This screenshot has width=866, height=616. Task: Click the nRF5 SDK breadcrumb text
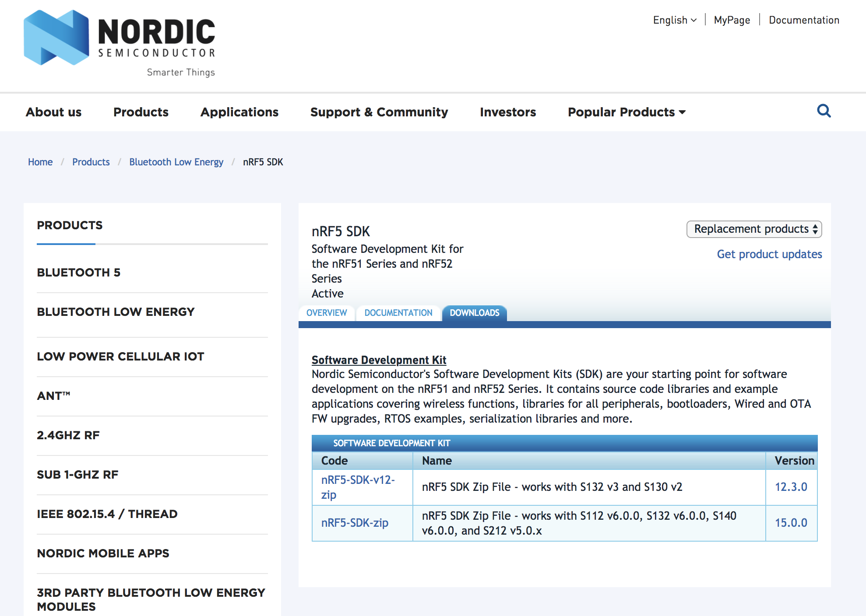tap(263, 162)
